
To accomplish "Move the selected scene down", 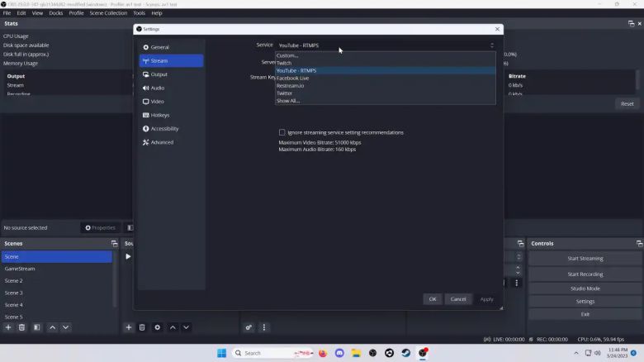I will click(66, 327).
